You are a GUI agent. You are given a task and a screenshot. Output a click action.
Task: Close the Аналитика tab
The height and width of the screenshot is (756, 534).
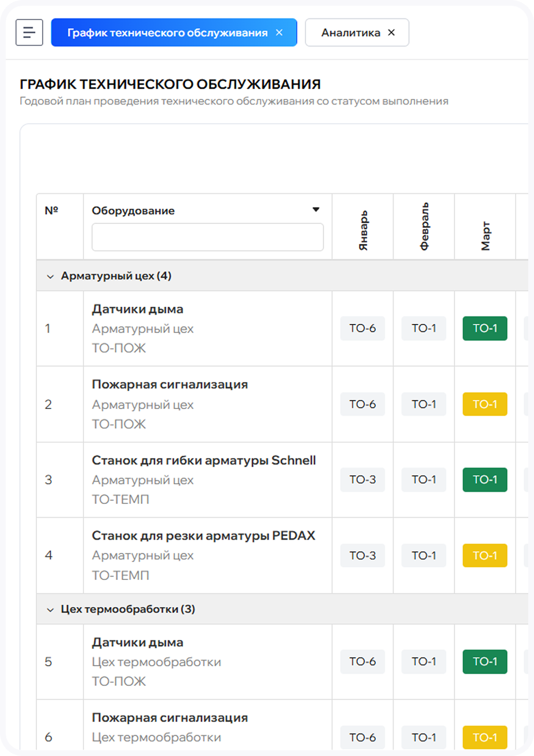pos(391,33)
